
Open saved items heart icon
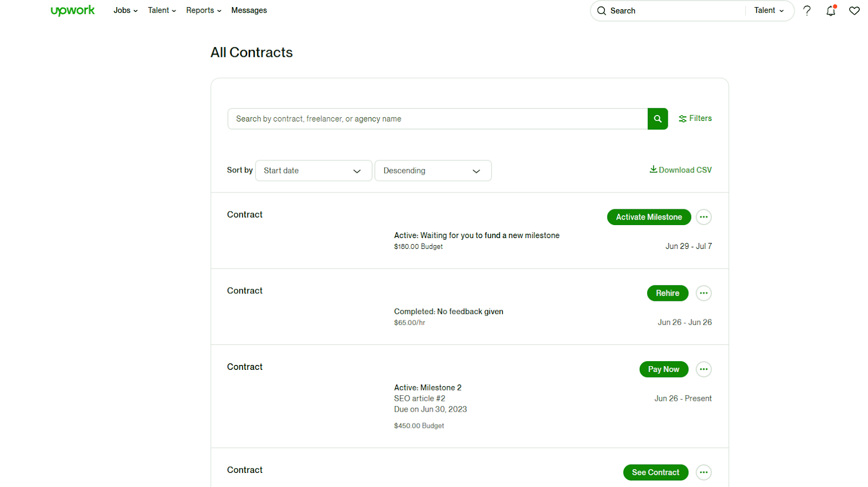(x=854, y=11)
